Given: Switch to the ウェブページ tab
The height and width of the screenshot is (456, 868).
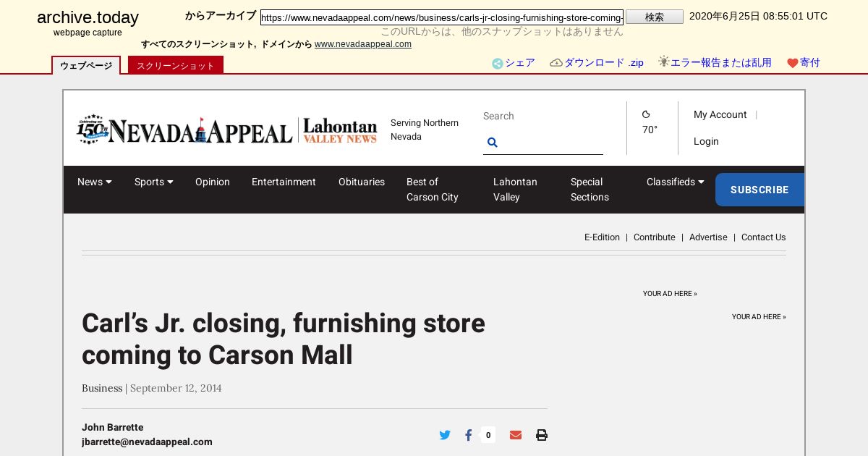Looking at the screenshot, I should click(x=86, y=65).
